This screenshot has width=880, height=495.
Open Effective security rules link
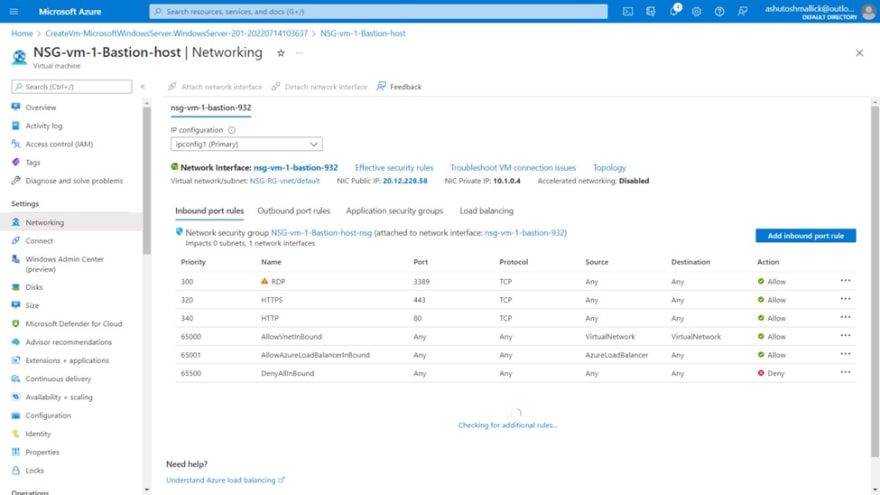click(x=394, y=168)
